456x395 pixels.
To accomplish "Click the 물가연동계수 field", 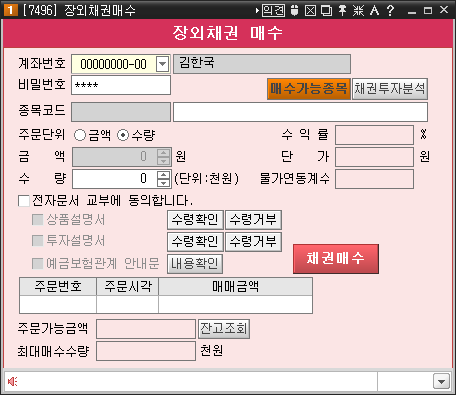I will pos(374,179).
